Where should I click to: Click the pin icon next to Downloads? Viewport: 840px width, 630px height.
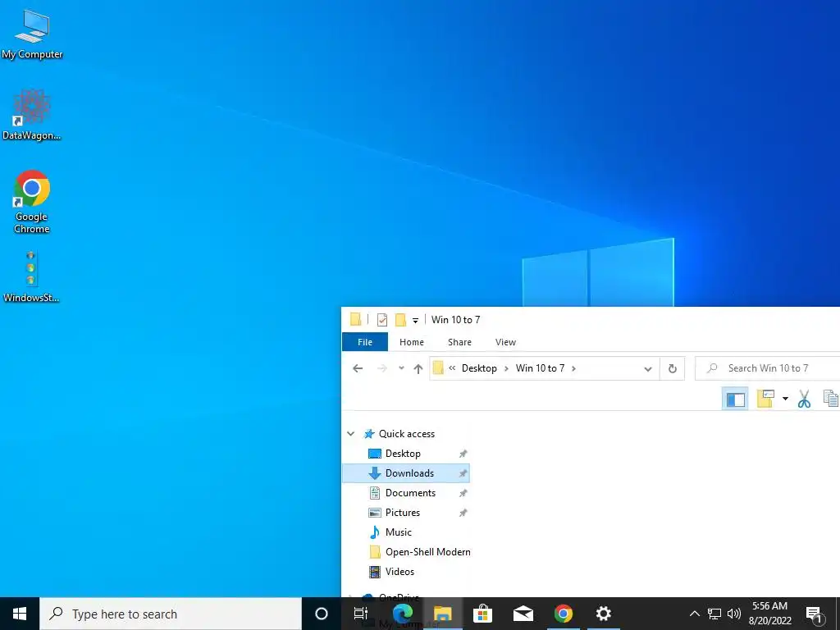[x=463, y=473]
